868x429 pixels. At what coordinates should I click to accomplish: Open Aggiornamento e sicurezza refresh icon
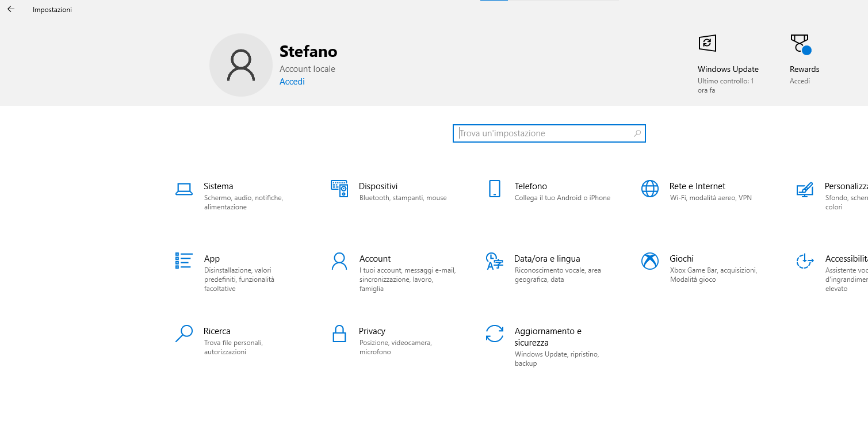coord(495,334)
